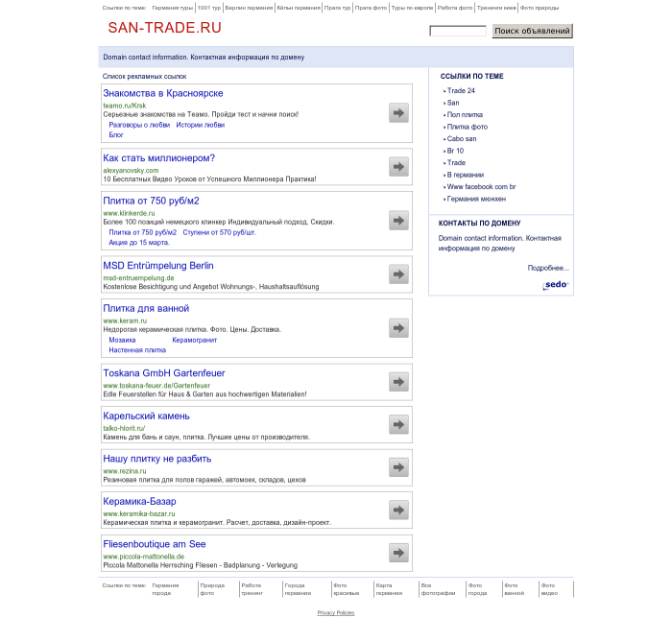Click arrow icon beside Как стать миллионером ad
Image resolution: width=672 pixels, height=618 pixels.
pos(398,167)
